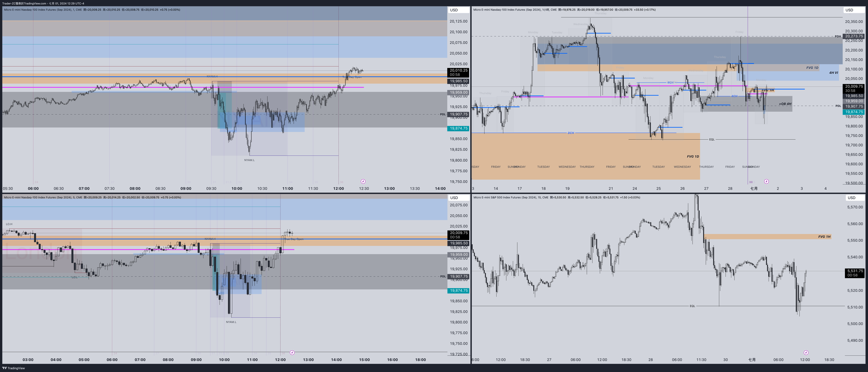Viewport: 868px width, 372px height.
Task: Click the 12:00 time label on the 1-minute chart axis
Action: [338, 189]
